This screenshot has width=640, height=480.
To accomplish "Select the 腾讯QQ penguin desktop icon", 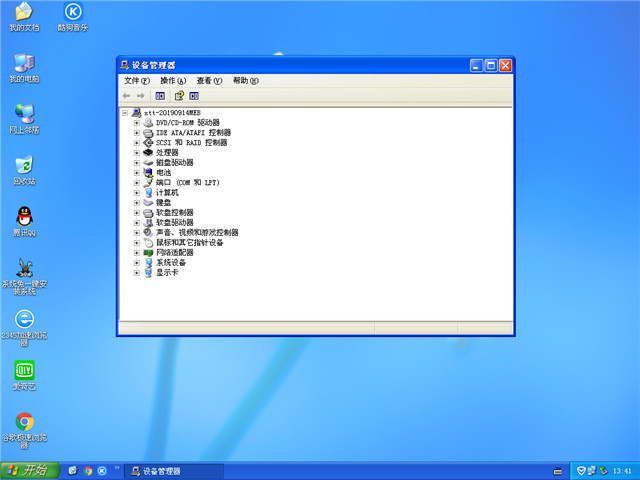I will [24, 216].
